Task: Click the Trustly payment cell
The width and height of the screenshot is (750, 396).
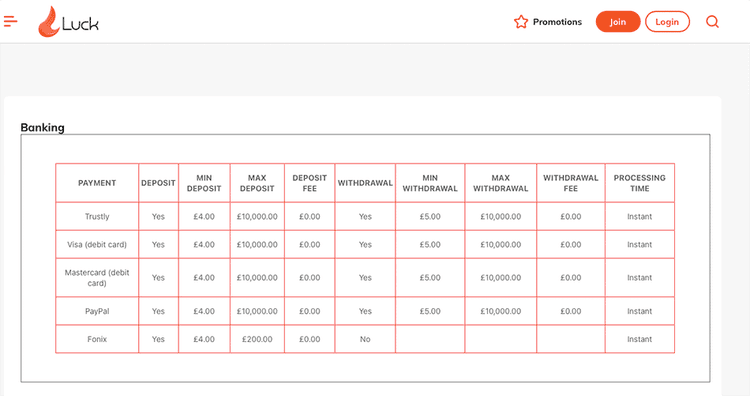Action: [x=97, y=216]
